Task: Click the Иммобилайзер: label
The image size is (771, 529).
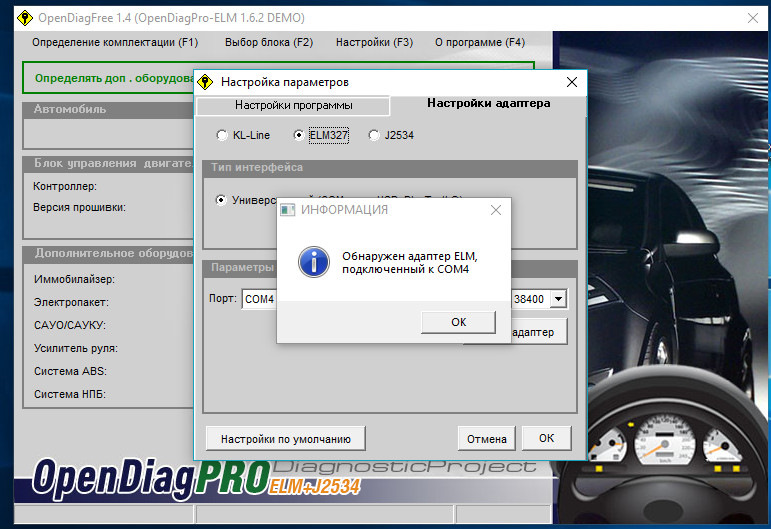Action: coord(74,279)
